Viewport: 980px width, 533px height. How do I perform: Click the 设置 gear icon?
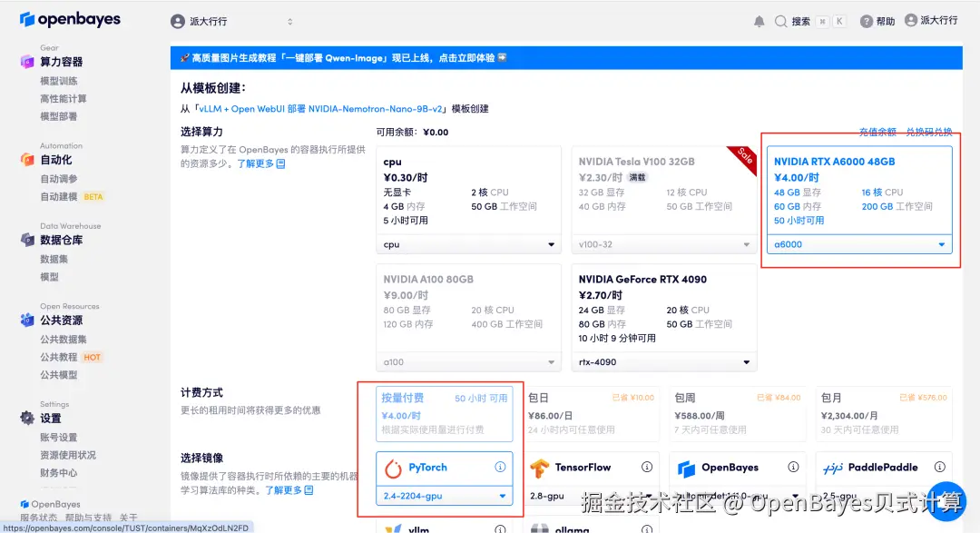pos(27,418)
